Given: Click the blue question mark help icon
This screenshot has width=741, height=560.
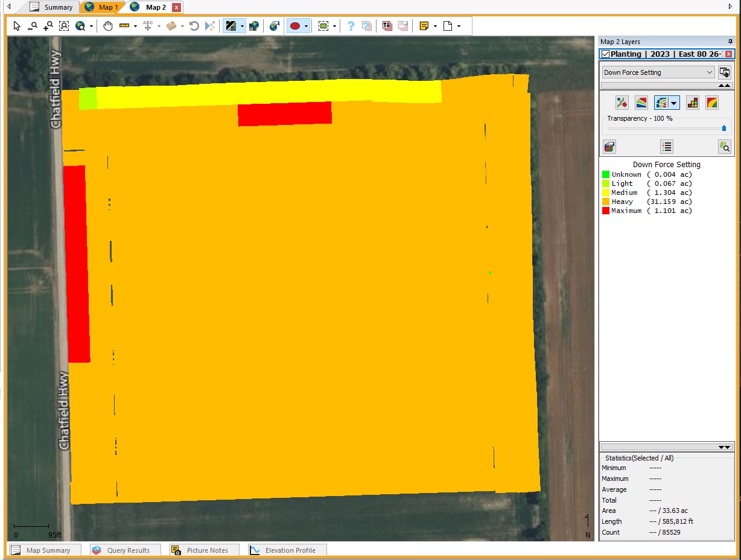Looking at the screenshot, I should [x=351, y=26].
